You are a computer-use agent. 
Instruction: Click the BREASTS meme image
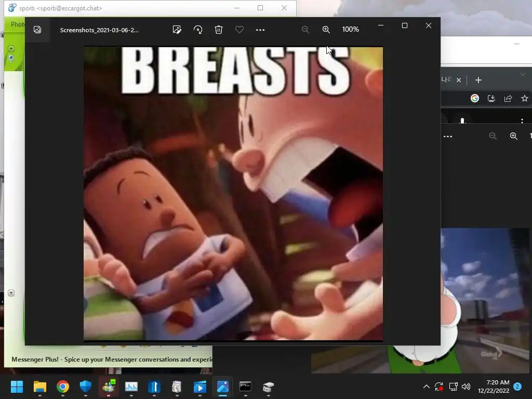233,193
